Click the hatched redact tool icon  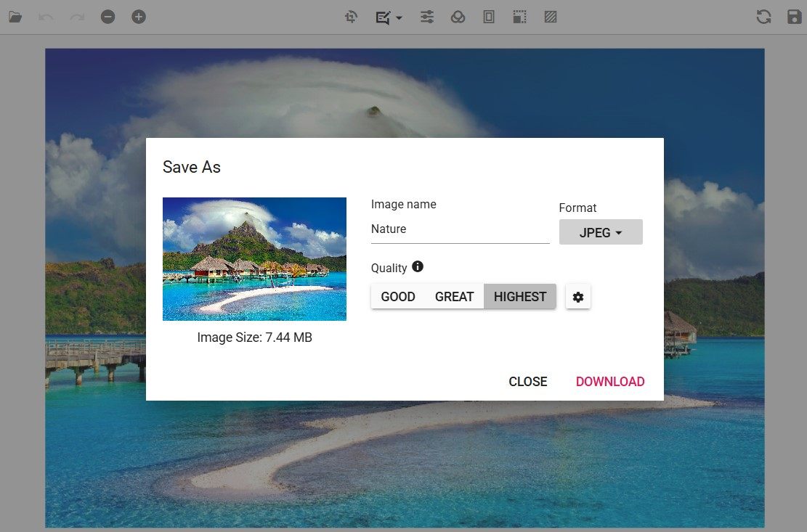(x=551, y=17)
